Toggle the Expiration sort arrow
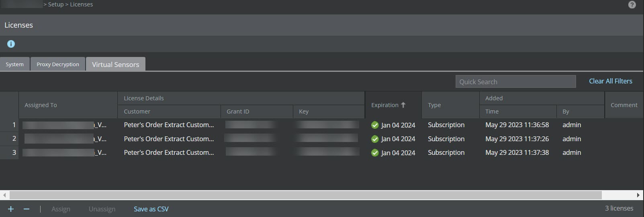Image resolution: width=644 pixels, height=217 pixels. click(403, 105)
